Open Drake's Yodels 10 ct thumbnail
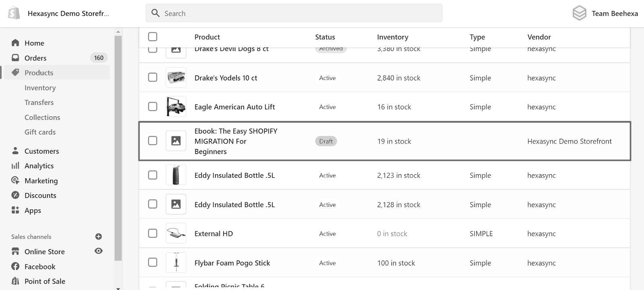 176,77
